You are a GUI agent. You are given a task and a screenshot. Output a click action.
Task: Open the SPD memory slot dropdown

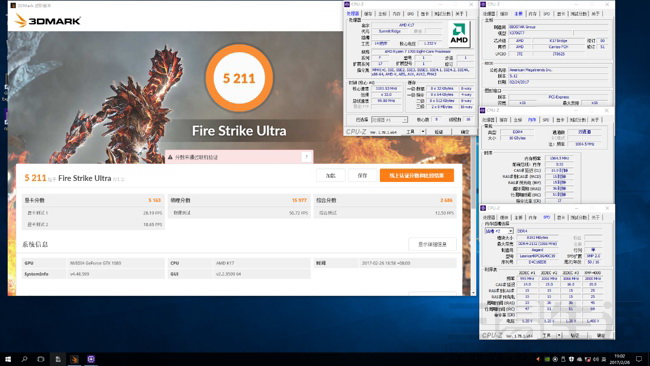pyautogui.click(x=499, y=231)
